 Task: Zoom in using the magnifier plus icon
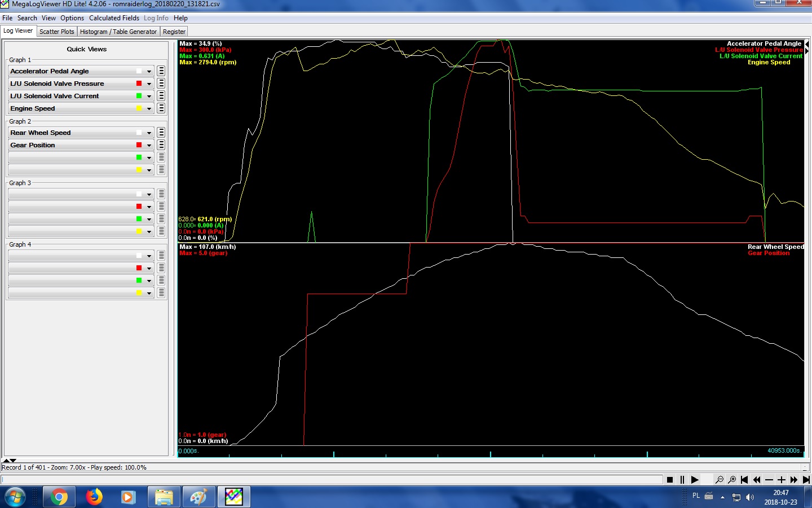[732, 480]
